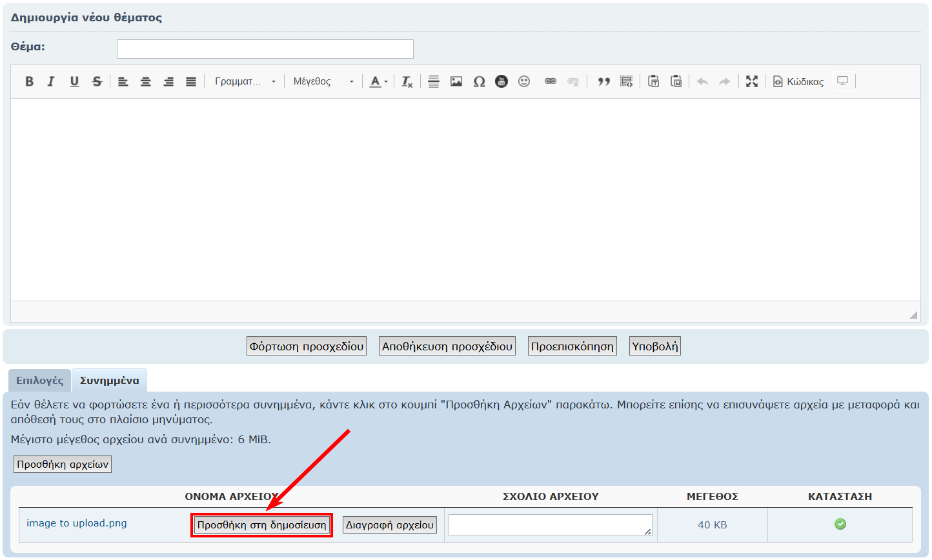Insert a code block
Viewport: 932px width, 560px height.
626,81
